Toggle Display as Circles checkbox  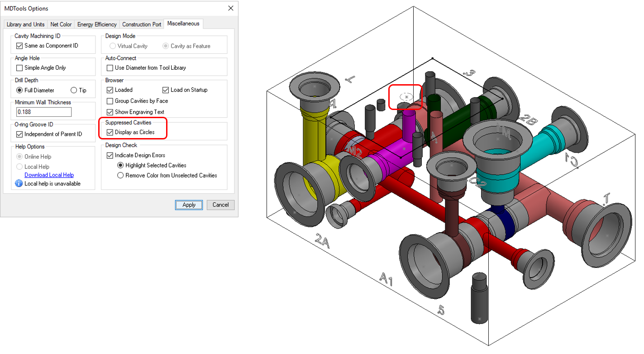coord(110,132)
